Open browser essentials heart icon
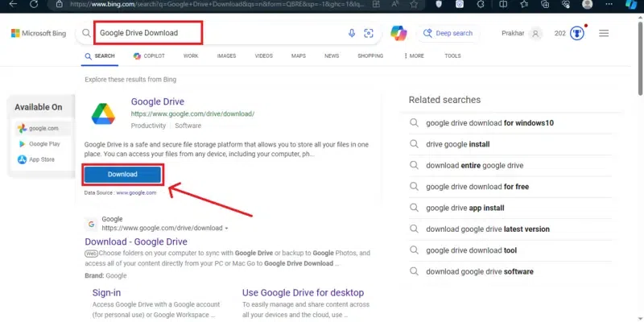 click(566, 4)
